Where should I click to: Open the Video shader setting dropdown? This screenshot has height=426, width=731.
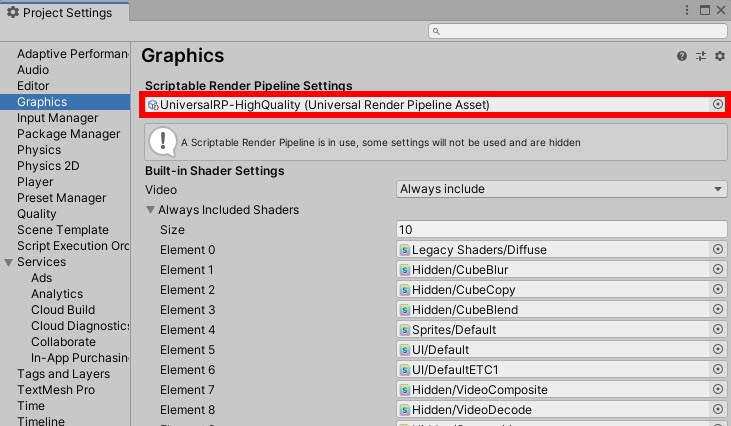point(561,189)
